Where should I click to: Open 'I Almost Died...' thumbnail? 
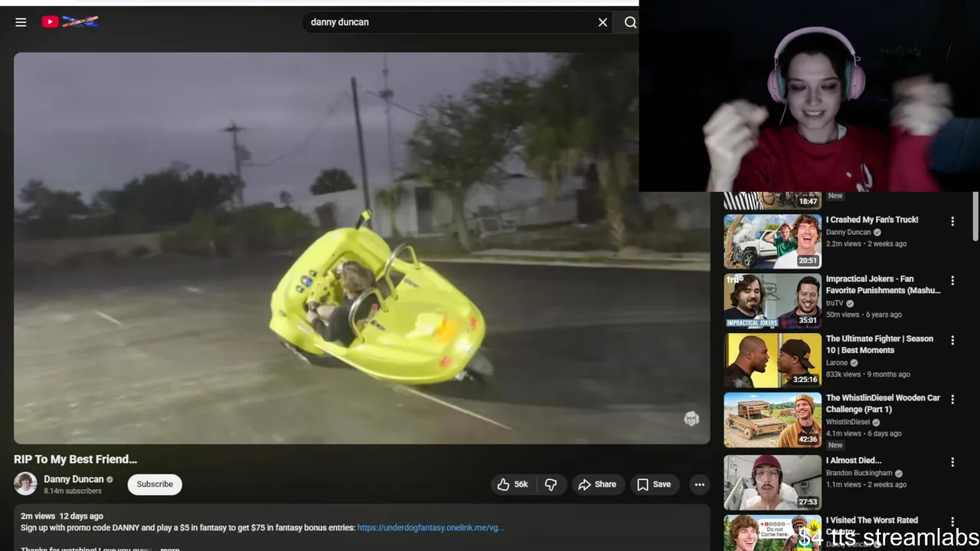click(x=773, y=483)
